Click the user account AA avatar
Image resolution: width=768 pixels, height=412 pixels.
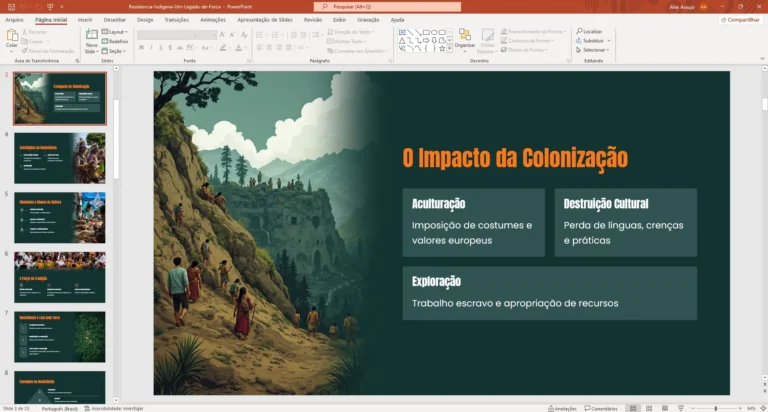(703, 7)
